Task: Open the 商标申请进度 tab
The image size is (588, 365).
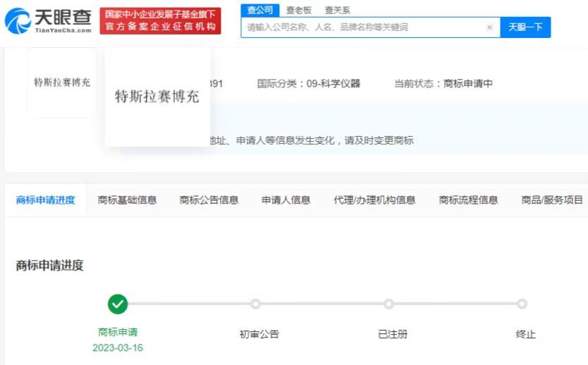Action: click(x=45, y=200)
